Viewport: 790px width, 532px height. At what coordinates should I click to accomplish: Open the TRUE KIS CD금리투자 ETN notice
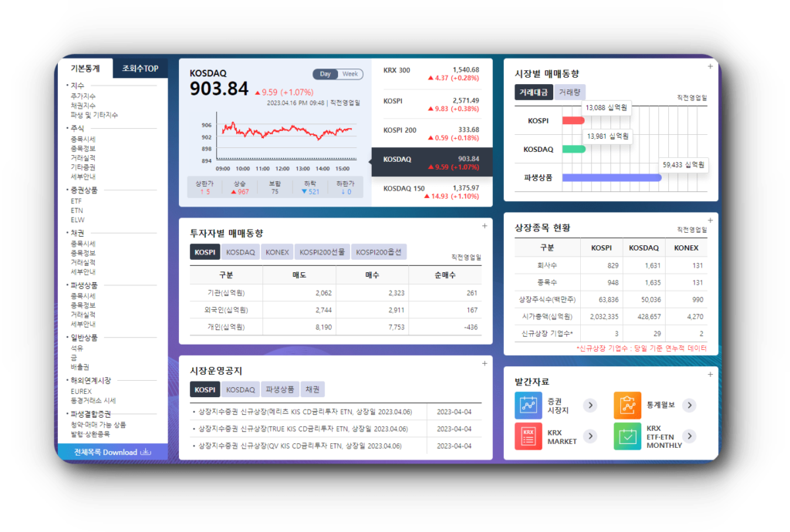tap(303, 429)
